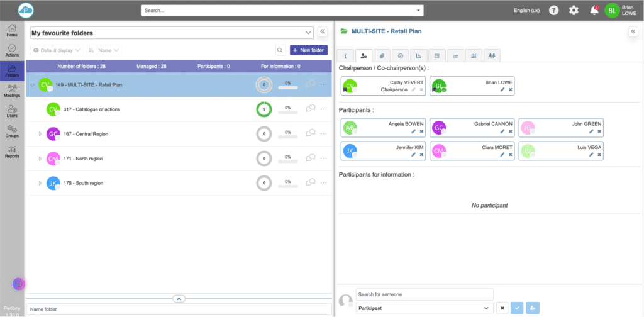Open the help question mark icon

coord(553,11)
